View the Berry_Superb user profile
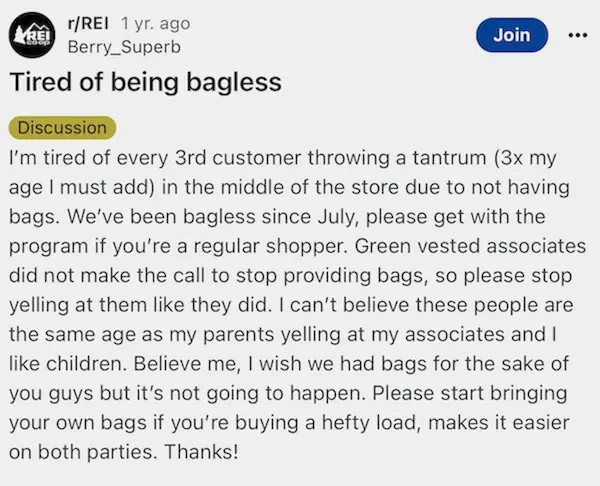 tap(112, 46)
